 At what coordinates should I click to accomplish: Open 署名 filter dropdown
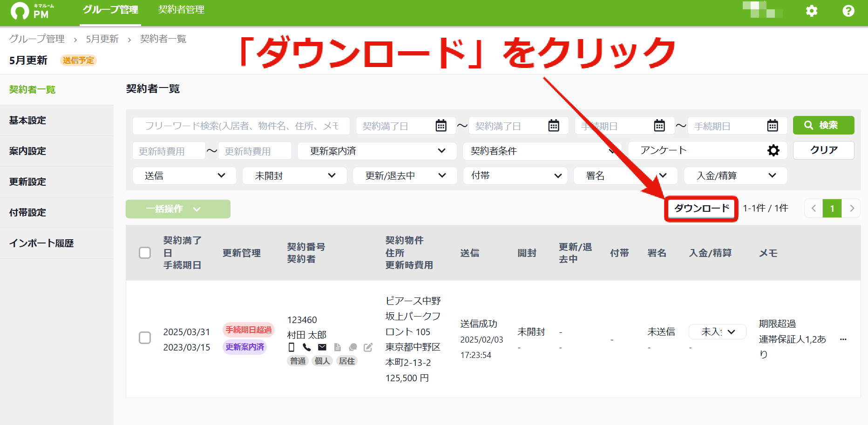click(x=625, y=175)
